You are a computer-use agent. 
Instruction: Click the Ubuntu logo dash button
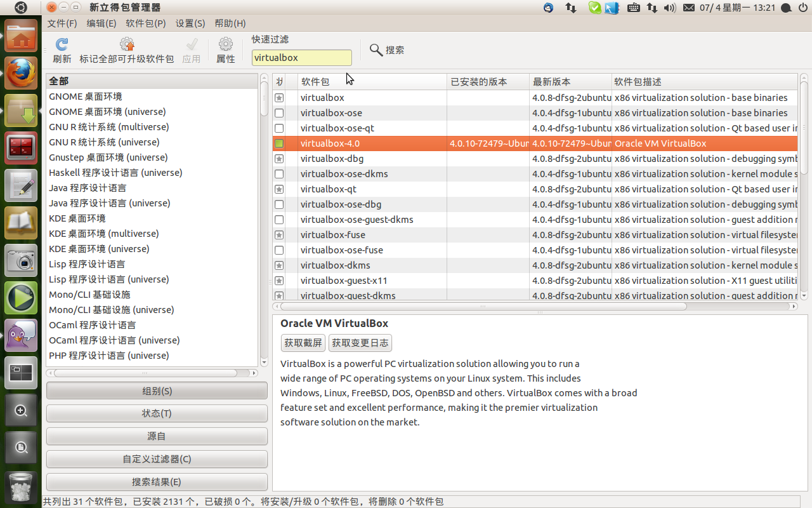(x=21, y=8)
